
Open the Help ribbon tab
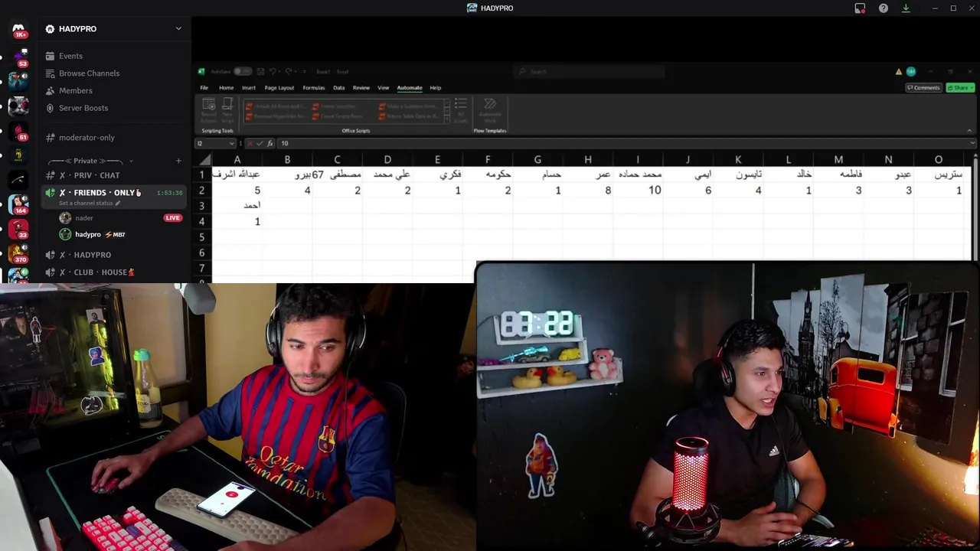click(x=435, y=88)
